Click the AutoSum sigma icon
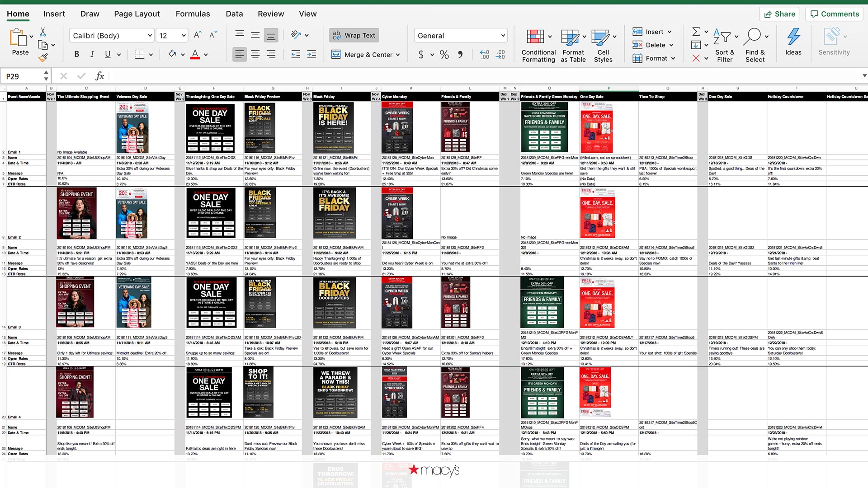 [x=696, y=32]
